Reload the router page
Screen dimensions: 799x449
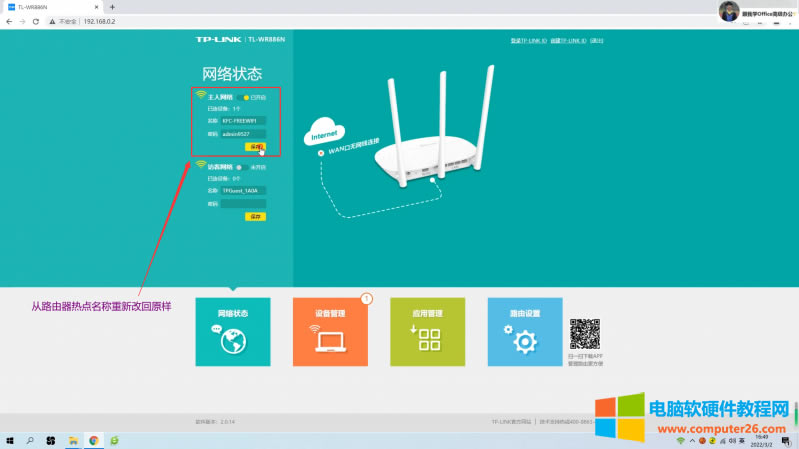36,21
